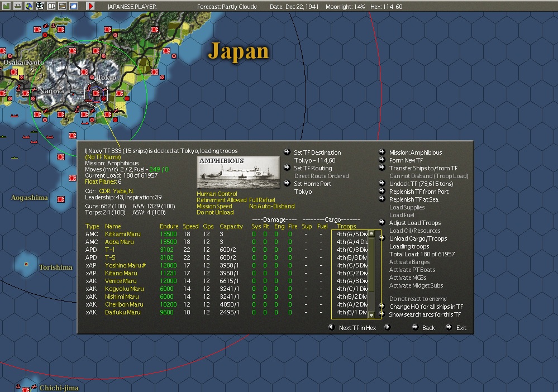The height and width of the screenshot is (392, 558).
Task: Toggle the Do not Unload option
Action: click(x=215, y=212)
